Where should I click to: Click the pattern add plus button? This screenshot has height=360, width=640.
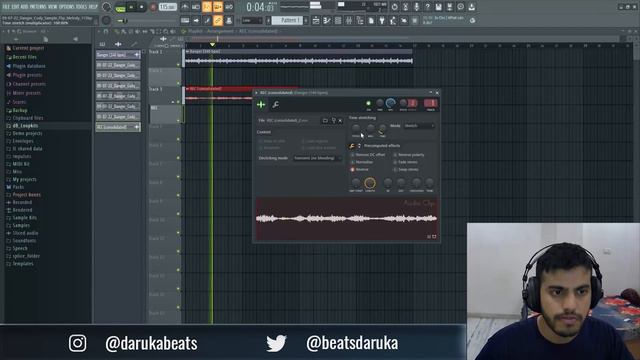tap(306, 20)
